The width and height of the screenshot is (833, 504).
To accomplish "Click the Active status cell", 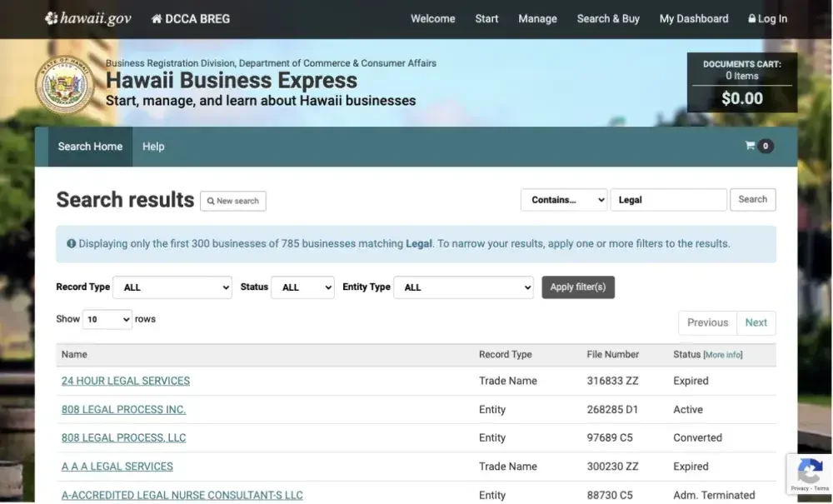I will click(x=688, y=410).
